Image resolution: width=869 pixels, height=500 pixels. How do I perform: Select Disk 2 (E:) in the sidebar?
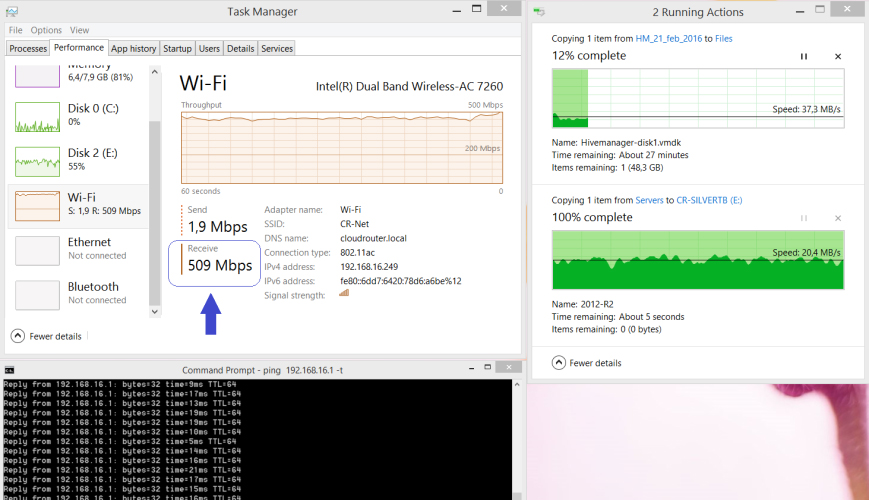click(x=78, y=161)
